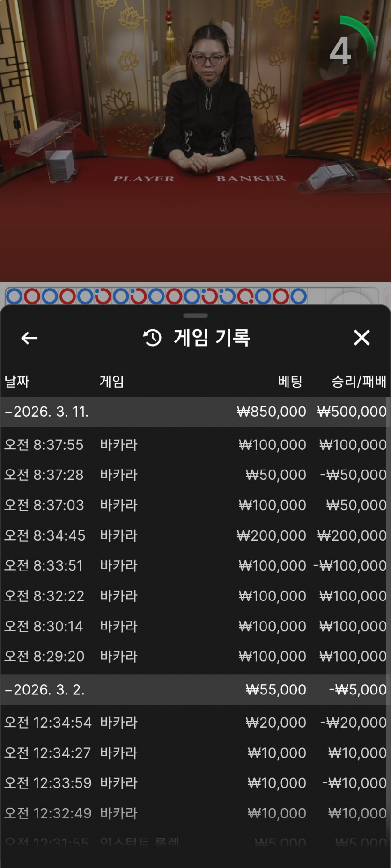This screenshot has width=391, height=868.
Task: Click the 게임 column header
Action: [112, 382]
